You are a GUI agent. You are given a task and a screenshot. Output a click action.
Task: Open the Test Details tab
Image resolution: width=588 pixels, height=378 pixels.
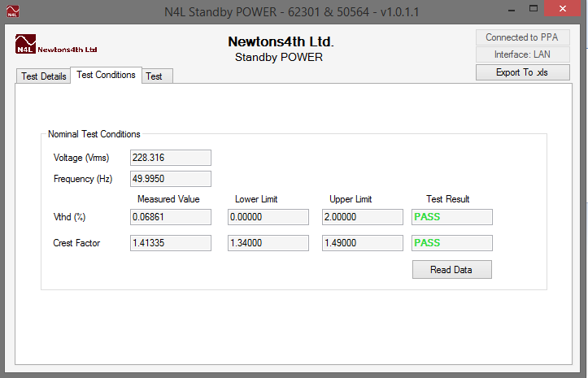[x=43, y=76]
